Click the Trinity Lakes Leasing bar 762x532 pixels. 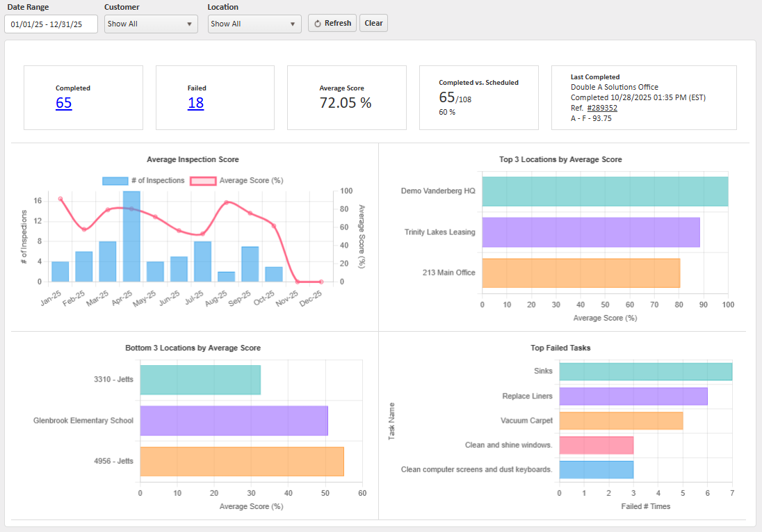pos(590,232)
